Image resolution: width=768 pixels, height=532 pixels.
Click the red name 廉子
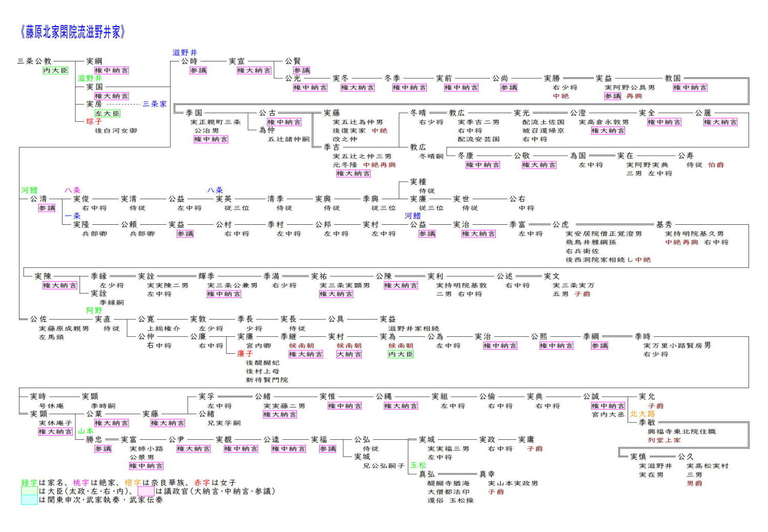pos(245,354)
